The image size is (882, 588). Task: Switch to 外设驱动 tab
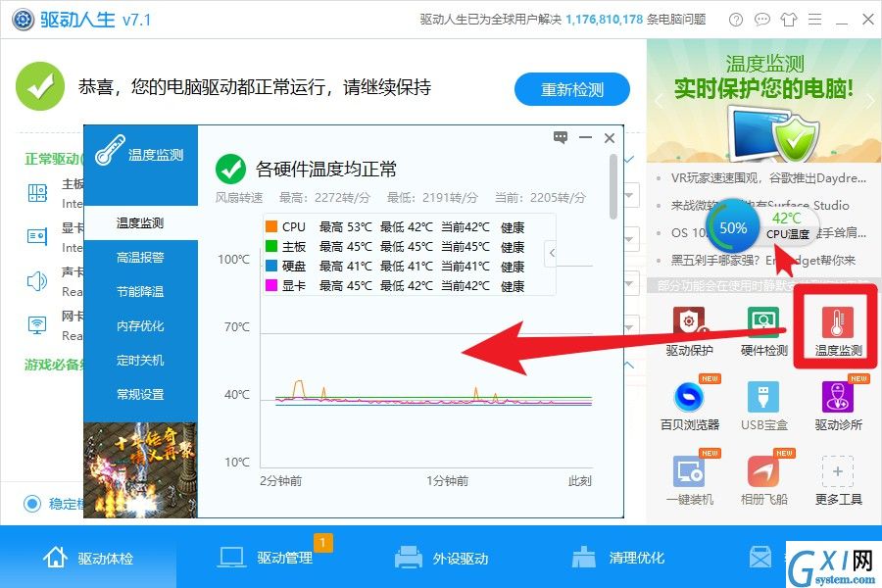click(442, 558)
